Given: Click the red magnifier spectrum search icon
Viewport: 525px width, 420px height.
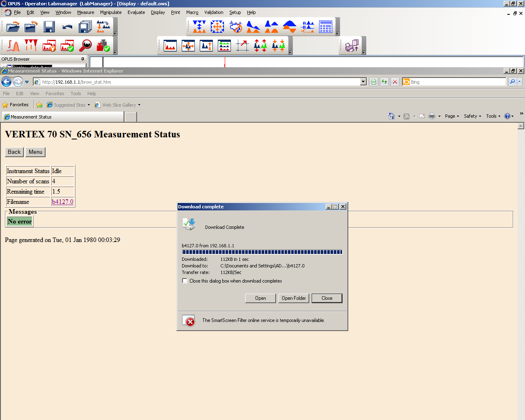Looking at the screenshot, I should click(x=85, y=46).
